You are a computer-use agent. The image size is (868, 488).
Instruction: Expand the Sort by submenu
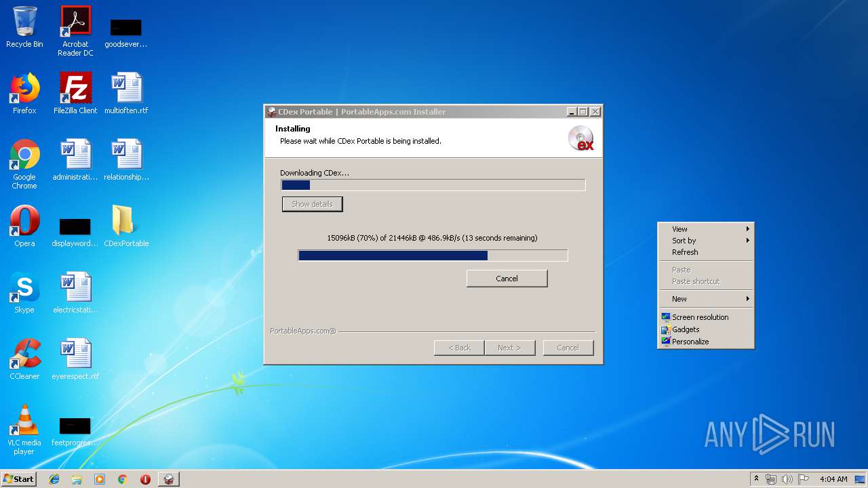tap(706, 241)
